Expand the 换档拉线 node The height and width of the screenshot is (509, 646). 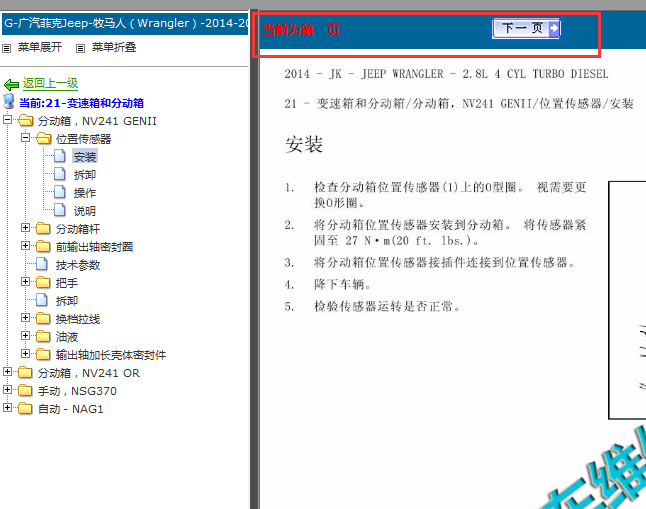click(x=26, y=317)
